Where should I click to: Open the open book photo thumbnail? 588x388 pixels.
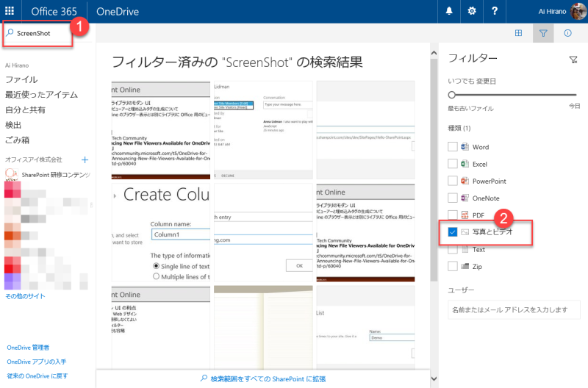click(x=263, y=328)
